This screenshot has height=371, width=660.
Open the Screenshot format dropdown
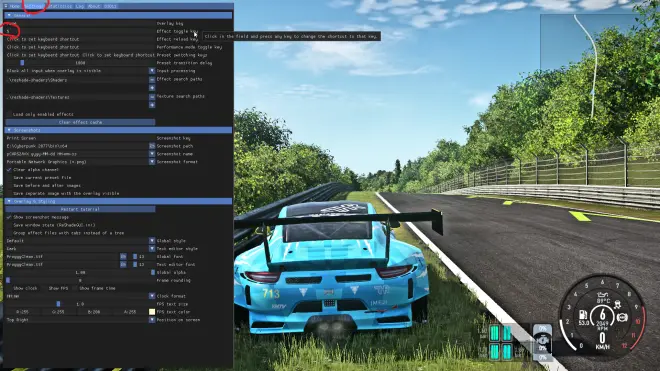pos(152,162)
